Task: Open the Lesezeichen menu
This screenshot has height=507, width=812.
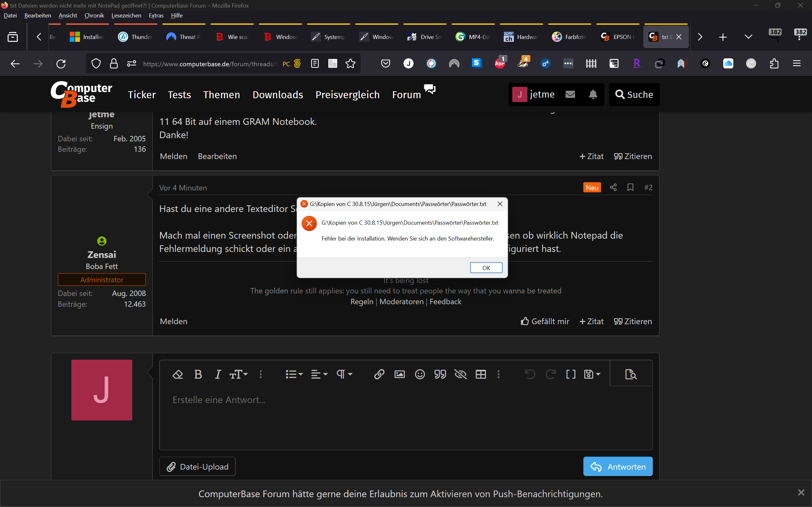Action: 126,16
